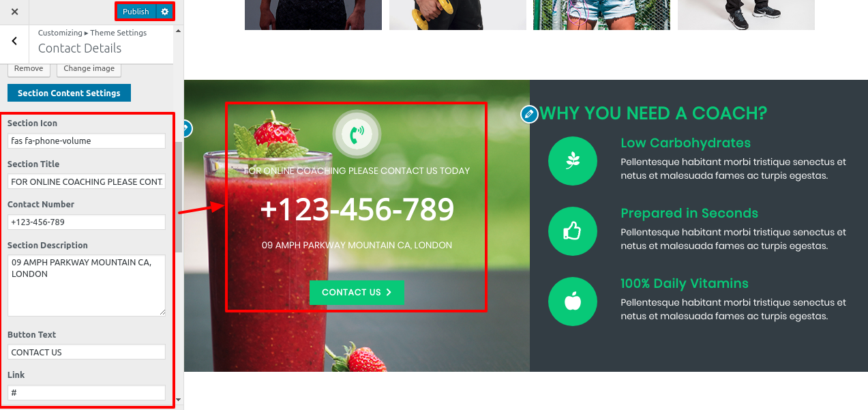Edit the Section Title input field
Image resolution: width=868 pixels, height=410 pixels.
coord(87,181)
